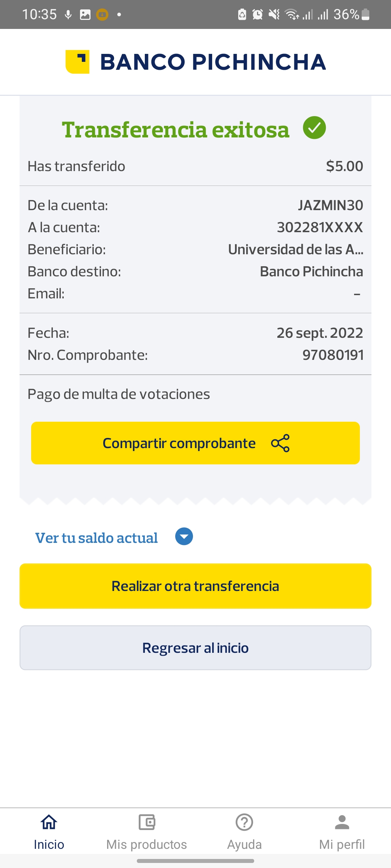This screenshot has height=868, width=391.
Task: Expand the blue saldo actual arrow
Action: (184, 536)
